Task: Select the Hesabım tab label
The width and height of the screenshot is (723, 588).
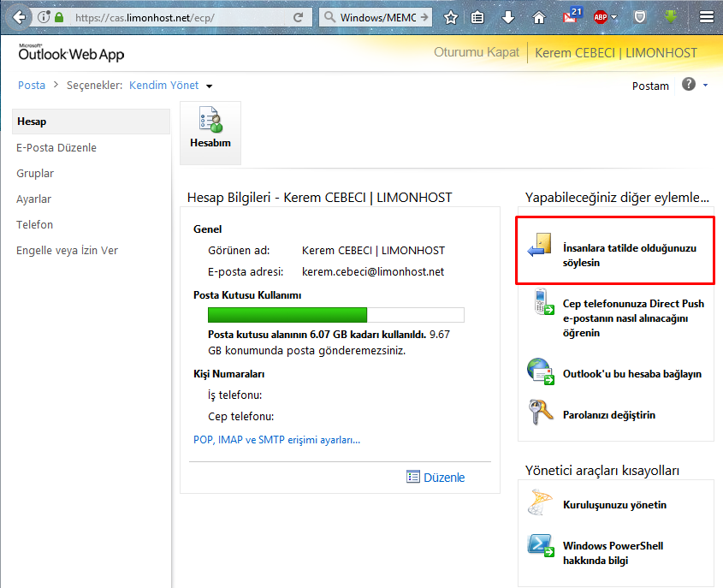Action: point(210,143)
